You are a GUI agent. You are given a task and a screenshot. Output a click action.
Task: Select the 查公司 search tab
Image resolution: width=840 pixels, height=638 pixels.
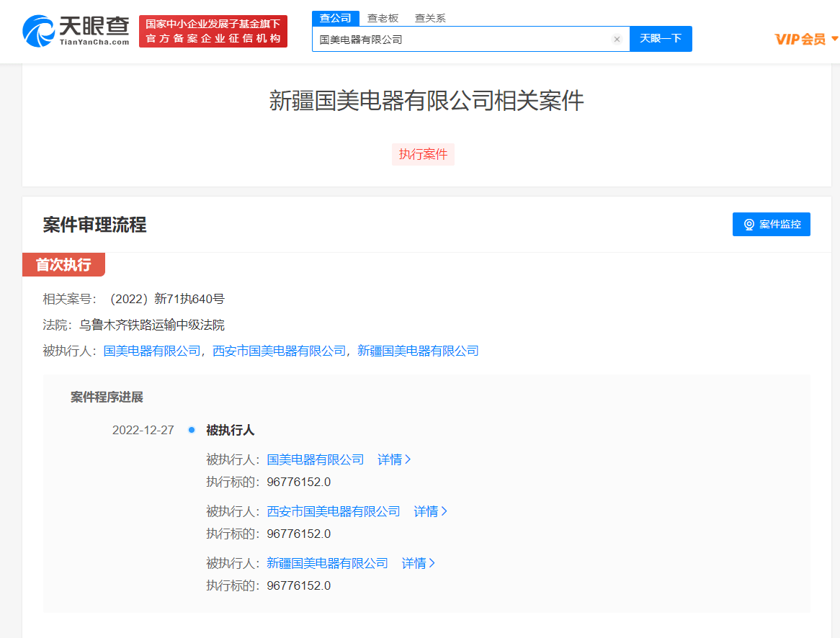pyautogui.click(x=336, y=18)
